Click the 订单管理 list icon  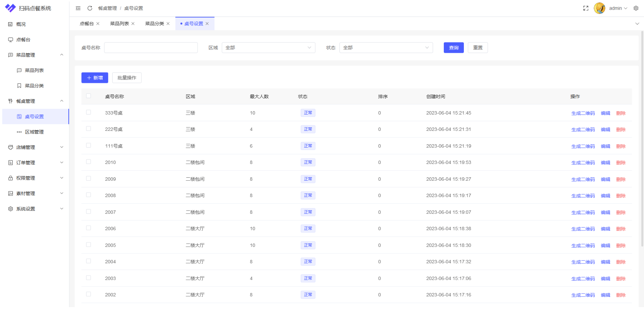click(10, 162)
